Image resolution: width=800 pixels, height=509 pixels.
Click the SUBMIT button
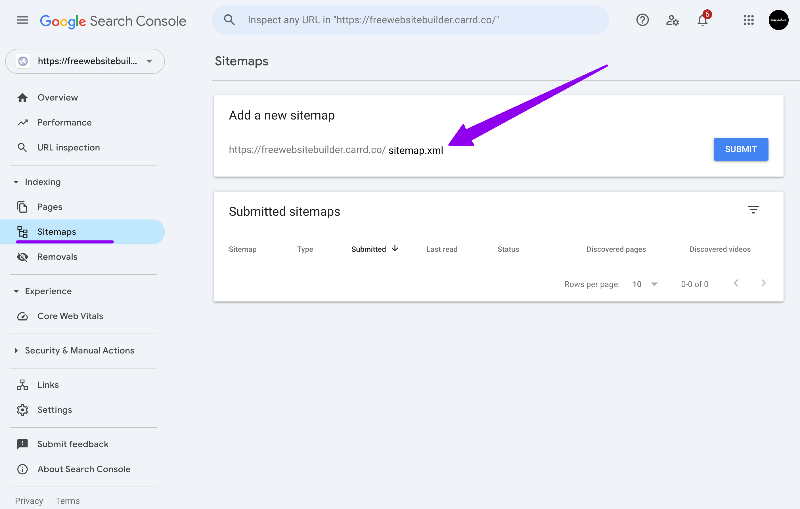pos(741,149)
